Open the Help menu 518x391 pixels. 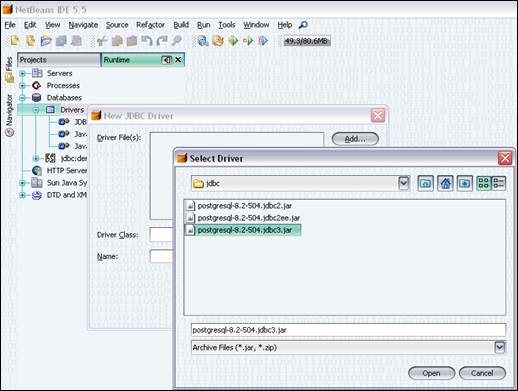285,25
